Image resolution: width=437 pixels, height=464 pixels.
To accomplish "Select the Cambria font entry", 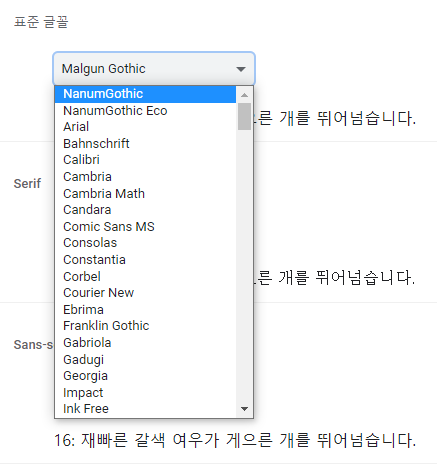I will (x=145, y=177).
